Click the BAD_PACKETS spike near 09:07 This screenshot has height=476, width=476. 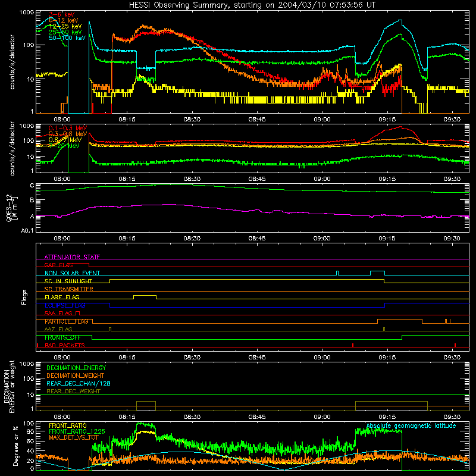(x=353, y=345)
